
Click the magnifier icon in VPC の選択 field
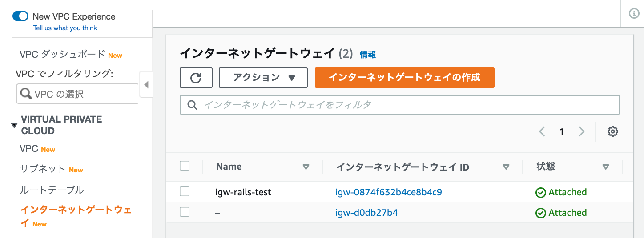click(27, 94)
